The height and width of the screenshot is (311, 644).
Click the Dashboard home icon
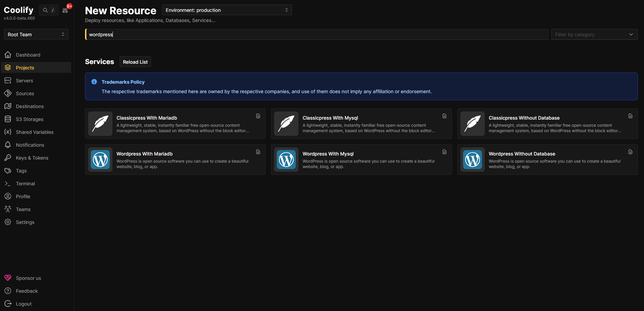click(x=8, y=55)
